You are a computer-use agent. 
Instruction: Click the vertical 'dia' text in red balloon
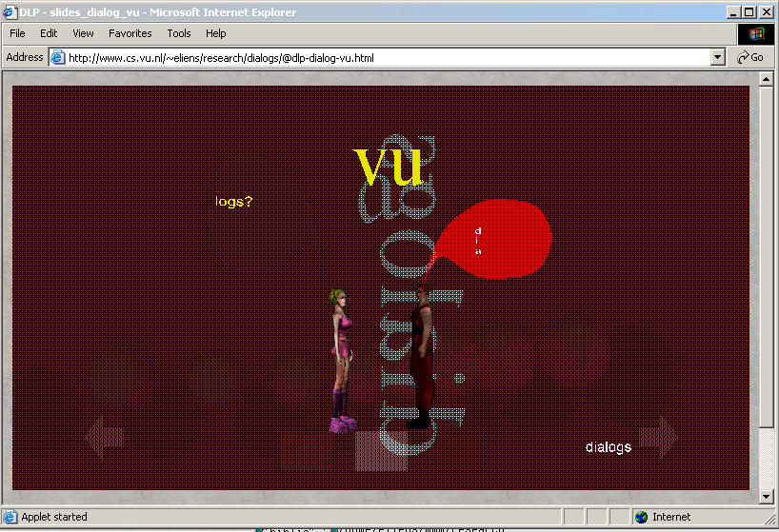click(478, 241)
